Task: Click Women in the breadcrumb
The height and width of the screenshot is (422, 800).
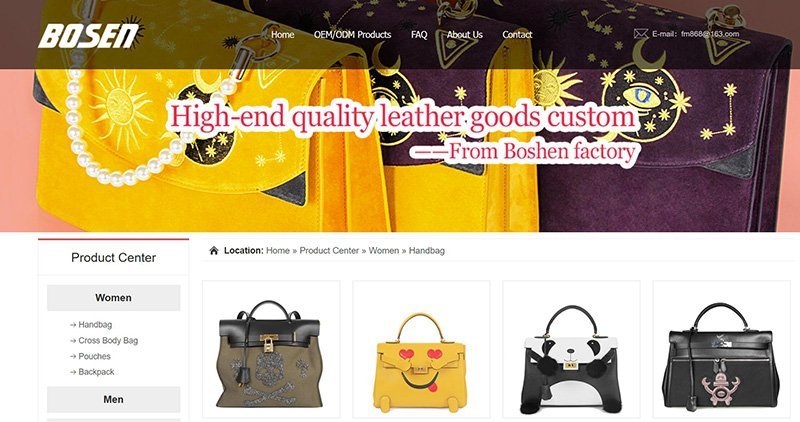Action: [384, 251]
